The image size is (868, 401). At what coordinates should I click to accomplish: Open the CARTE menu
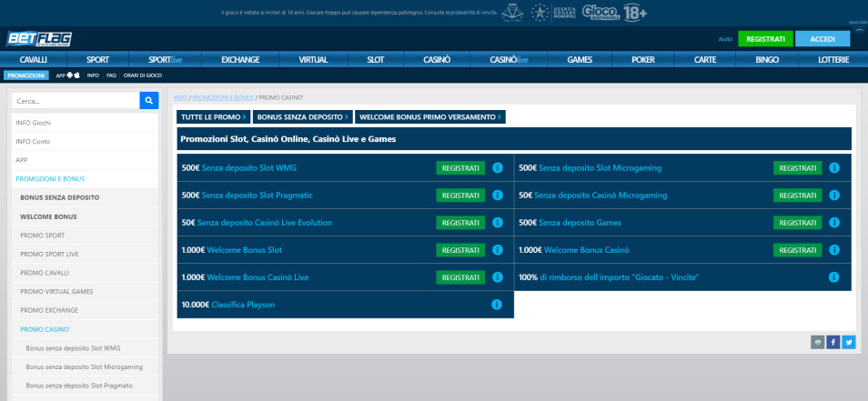(x=705, y=60)
